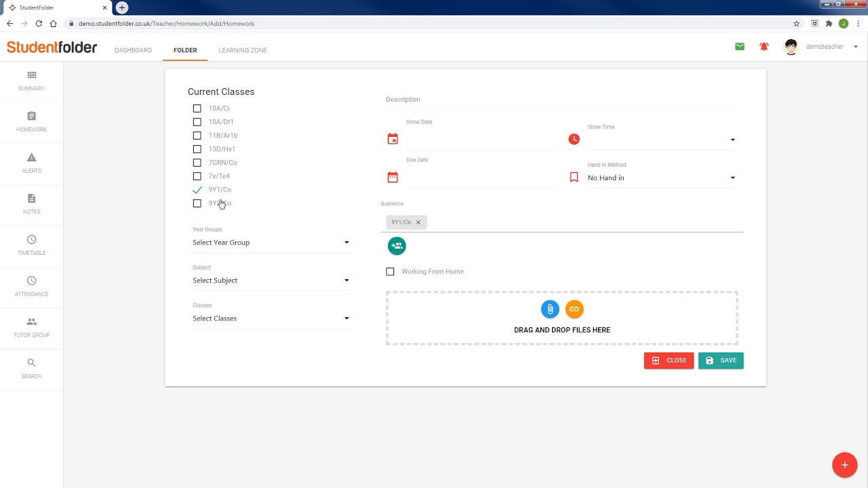
Task: Click the blue attach file paperclip icon
Action: tap(550, 309)
